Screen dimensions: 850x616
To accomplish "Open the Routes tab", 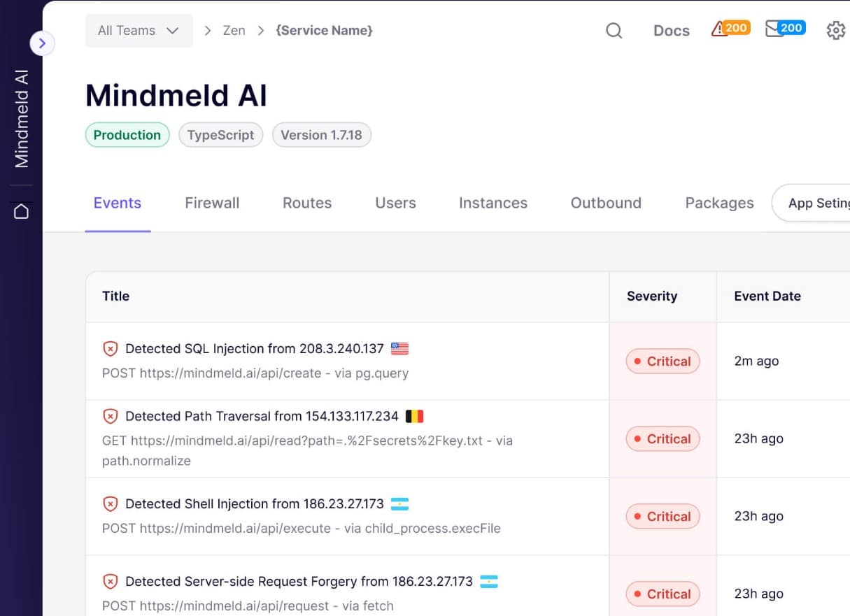I will (x=306, y=203).
